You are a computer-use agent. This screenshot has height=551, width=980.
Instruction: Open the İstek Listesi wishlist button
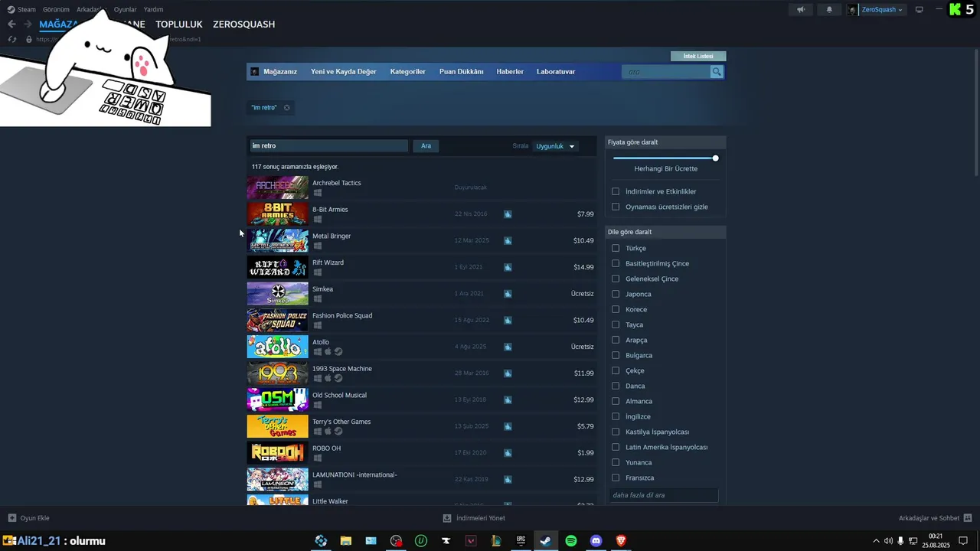coord(698,56)
